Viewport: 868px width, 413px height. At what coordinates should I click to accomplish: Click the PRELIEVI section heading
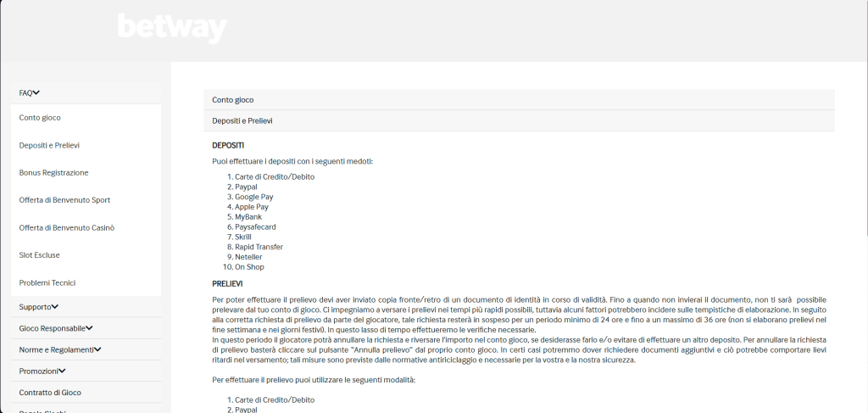point(227,283)
